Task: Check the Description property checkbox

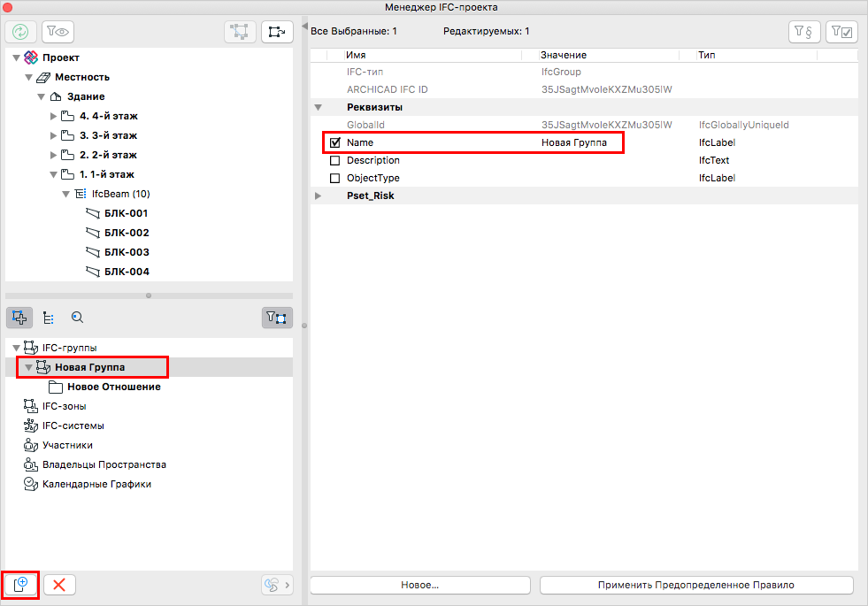Action: pyautogui.click(x=335, y=160)
